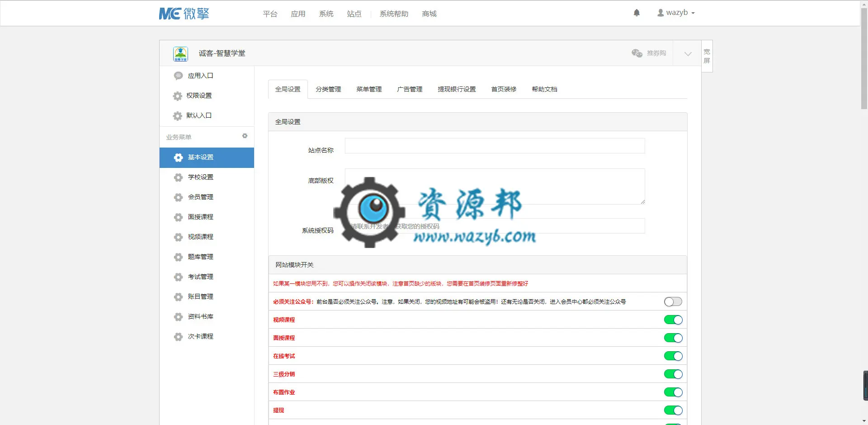Open the 首页装修 tab

pos(504,89)
